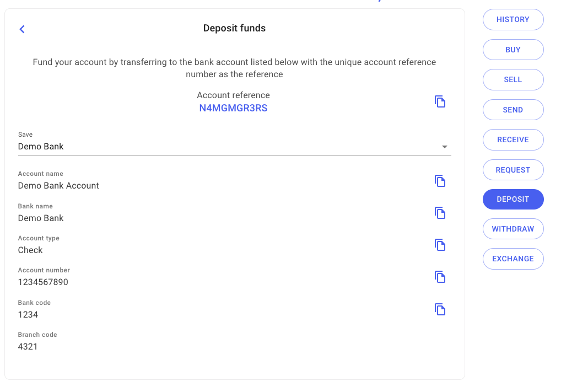Screen dimensions: 561x392
Task: Click the highlighted Deposit button
Action: (x=513, y=199)
